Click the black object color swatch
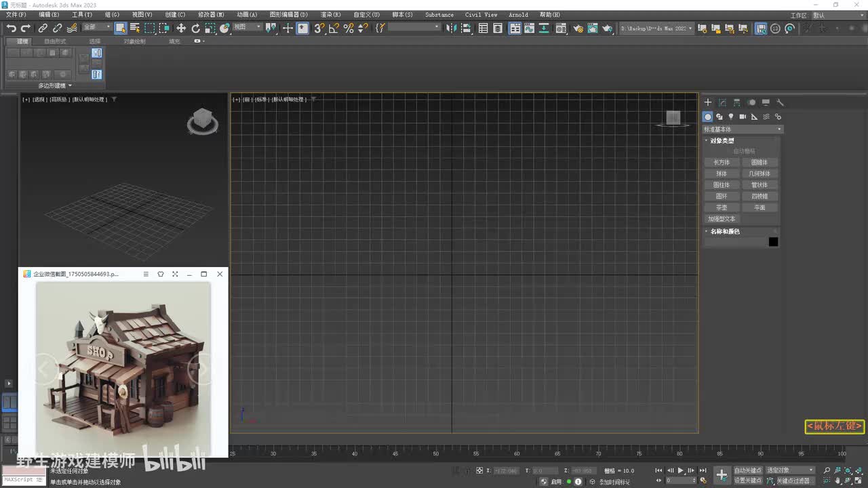Screen dimensions: 868x488 [773, 242]
